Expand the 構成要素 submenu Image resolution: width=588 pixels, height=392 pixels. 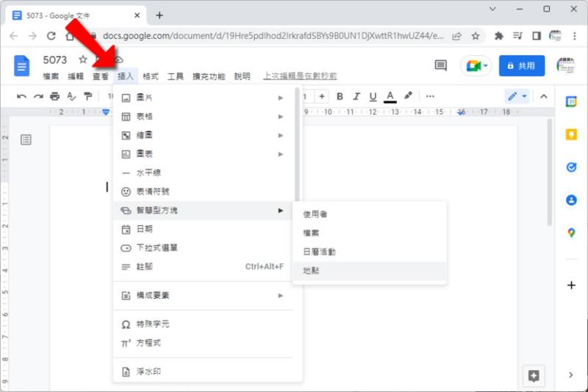[203, 295]
